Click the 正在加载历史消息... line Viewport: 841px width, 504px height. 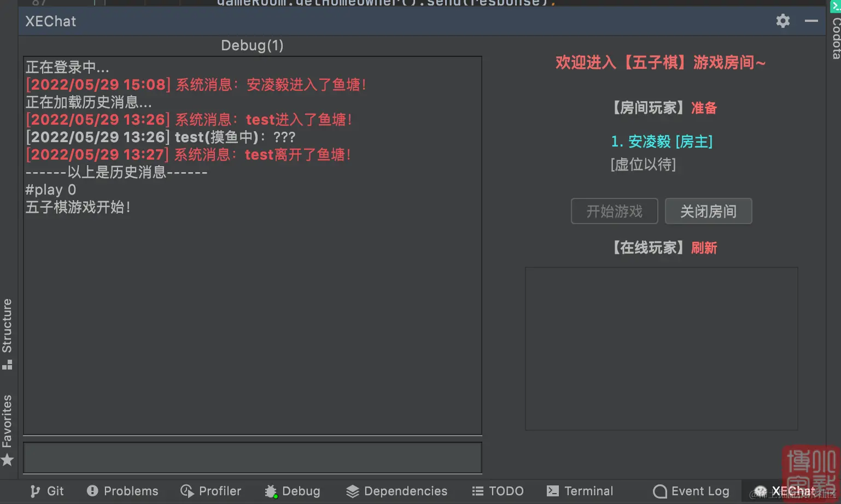click(89, 102)
